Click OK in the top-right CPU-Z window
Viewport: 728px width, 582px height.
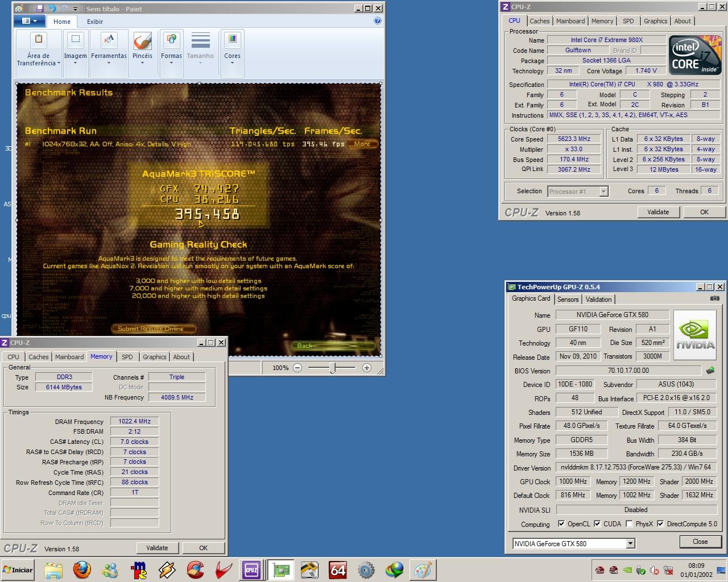pyautogui.click(x=704, y=212)
